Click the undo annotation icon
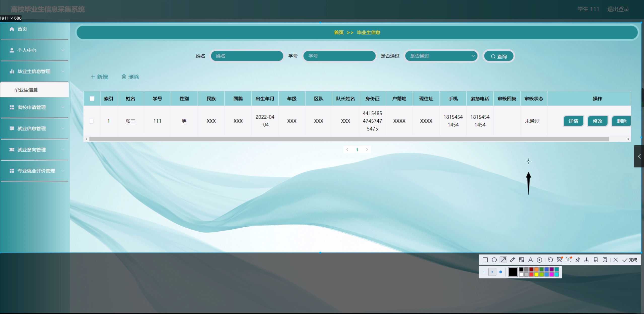The image size is (644, 314). pyautogui.click(x=550, y=260)
